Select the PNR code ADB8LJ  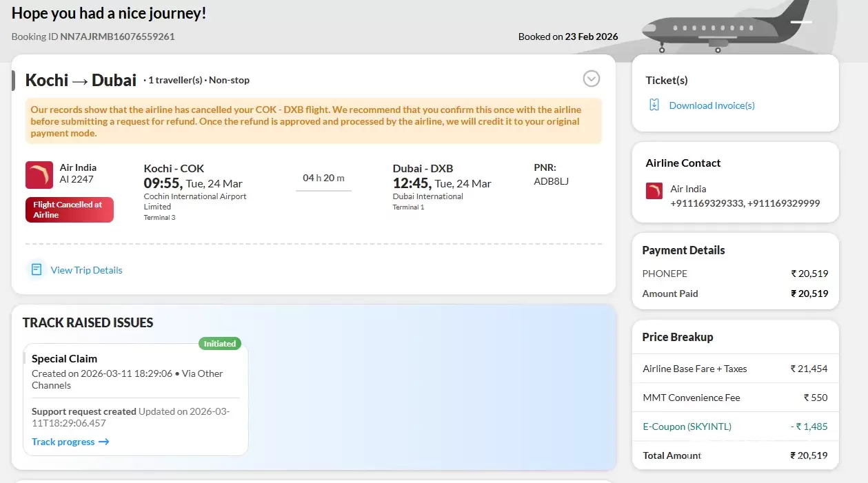[552, 182]
